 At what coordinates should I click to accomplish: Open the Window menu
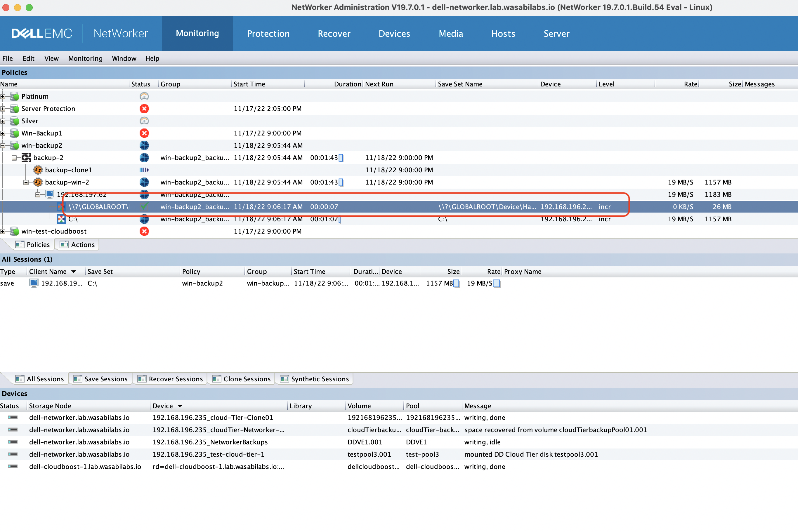point(124,58)
